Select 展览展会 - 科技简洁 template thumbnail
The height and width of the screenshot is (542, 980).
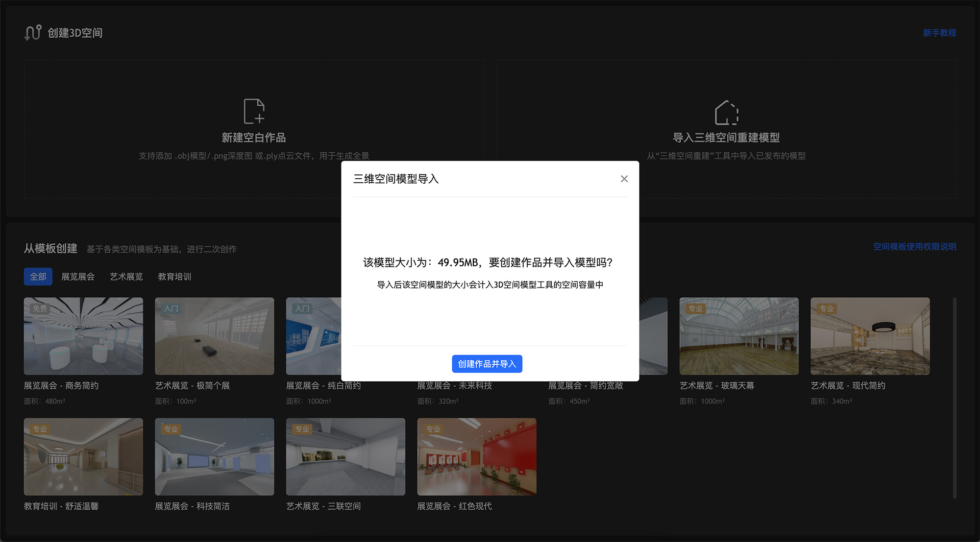point(214,456)
